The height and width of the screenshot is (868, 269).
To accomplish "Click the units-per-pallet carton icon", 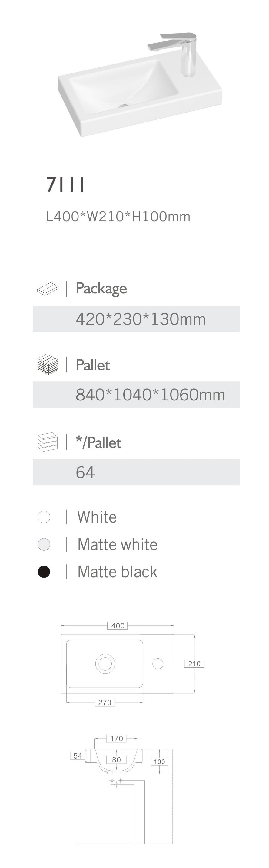I will click(48, 442).
